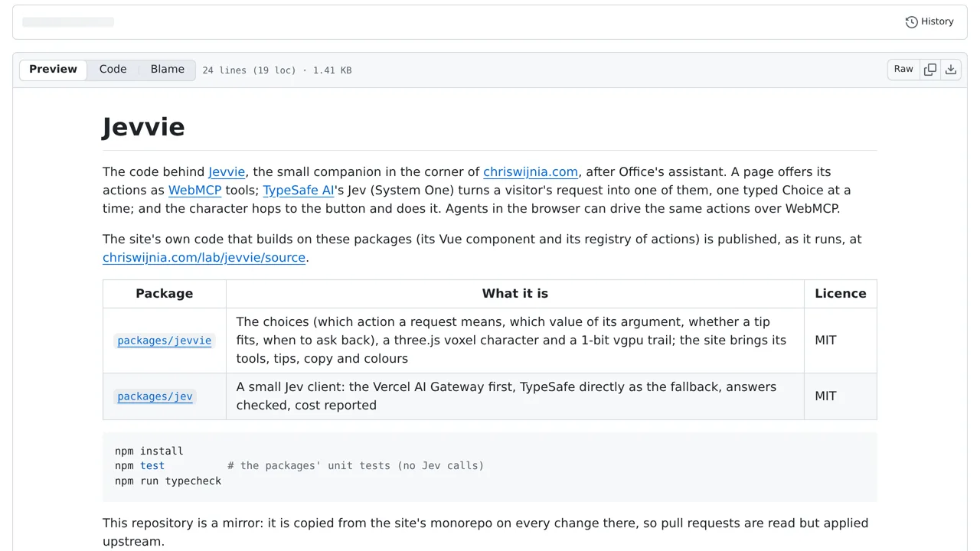Open chriswijnia.com/lab/jevvie/source link
This screenshot has width=980, height=551.
204,258
